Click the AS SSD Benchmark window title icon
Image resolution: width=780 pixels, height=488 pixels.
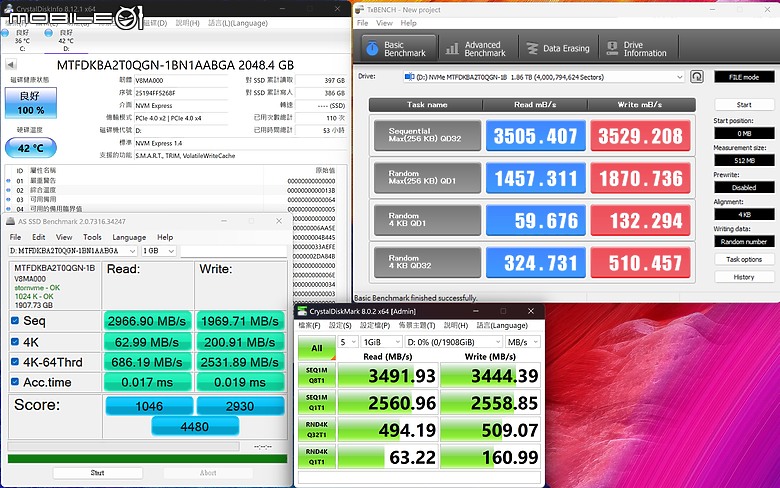pyautogui.click(x=10, y=221)
